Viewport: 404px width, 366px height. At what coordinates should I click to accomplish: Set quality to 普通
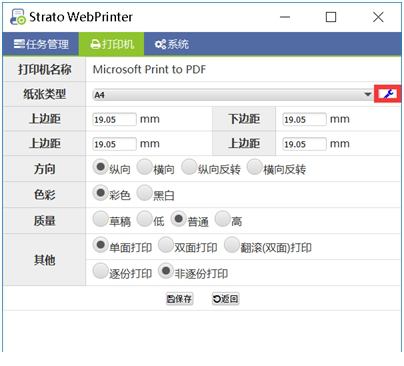click(x=178, y=219)
